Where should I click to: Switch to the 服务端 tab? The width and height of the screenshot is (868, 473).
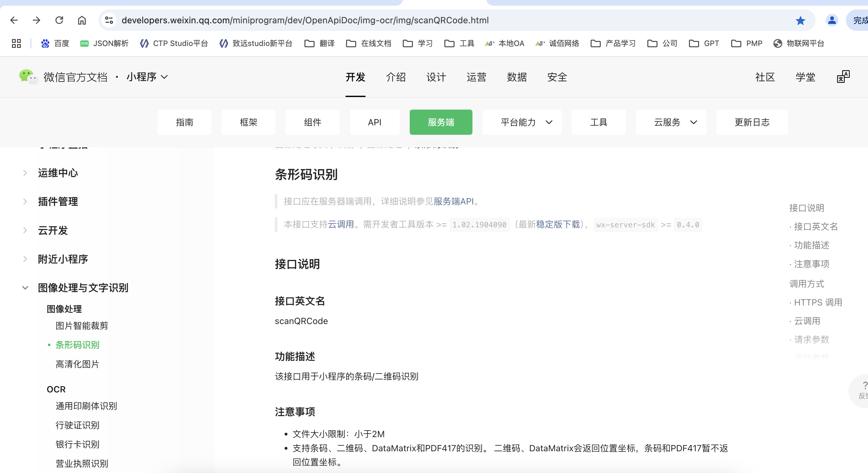pyautogui.click(x=441, y=122)
